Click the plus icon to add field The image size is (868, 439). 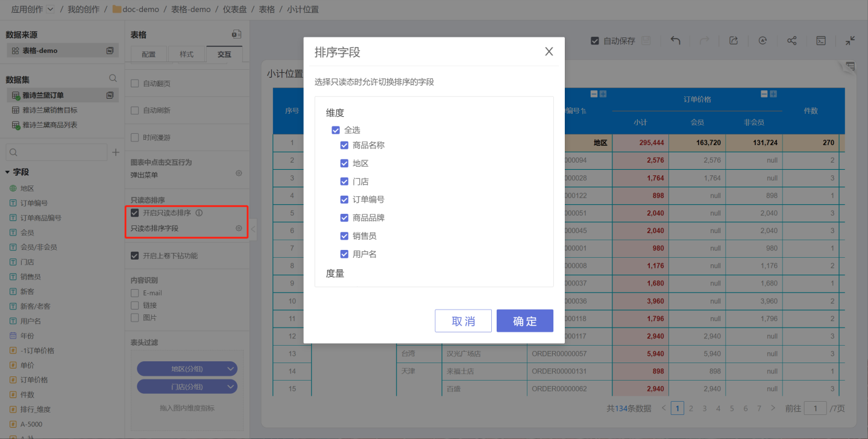[x=116, y=153]
